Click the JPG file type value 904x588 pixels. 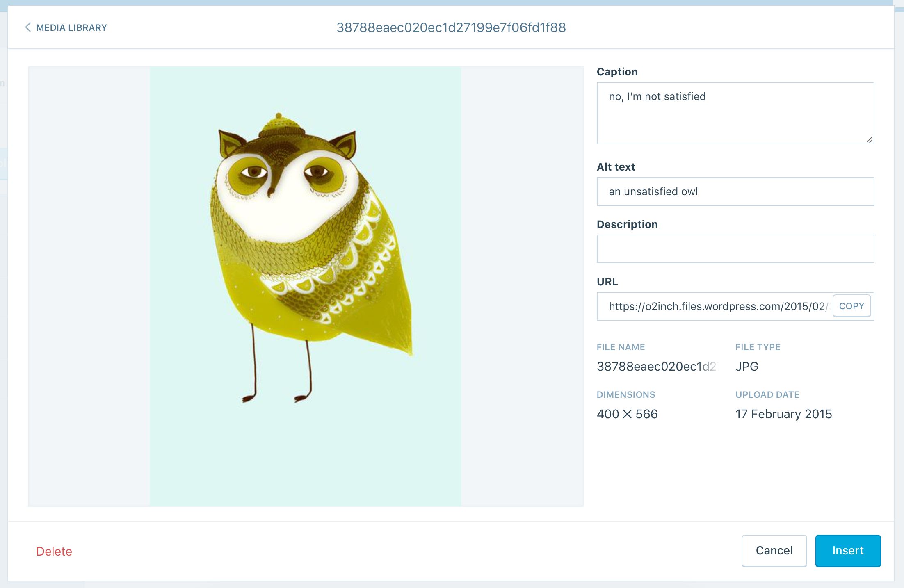point(747,367)
